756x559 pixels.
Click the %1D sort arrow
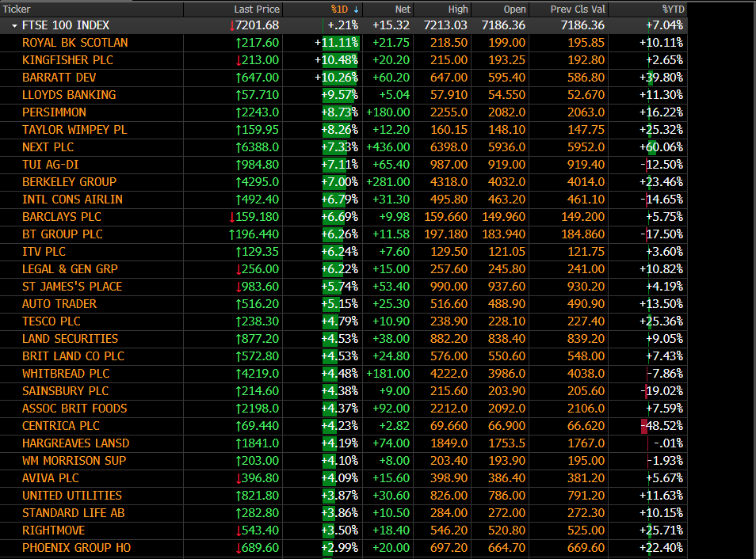coord(357,10)
